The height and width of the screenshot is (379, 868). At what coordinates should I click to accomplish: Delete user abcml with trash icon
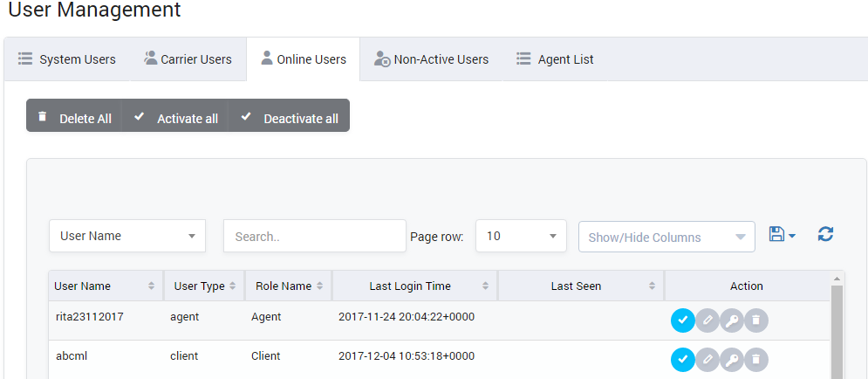point(756,359)
